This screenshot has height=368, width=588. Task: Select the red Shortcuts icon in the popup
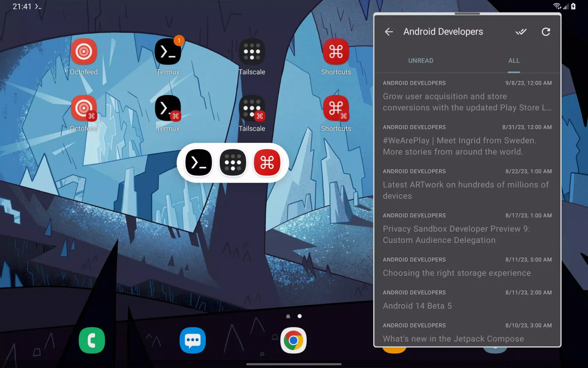tap(266, 162)
